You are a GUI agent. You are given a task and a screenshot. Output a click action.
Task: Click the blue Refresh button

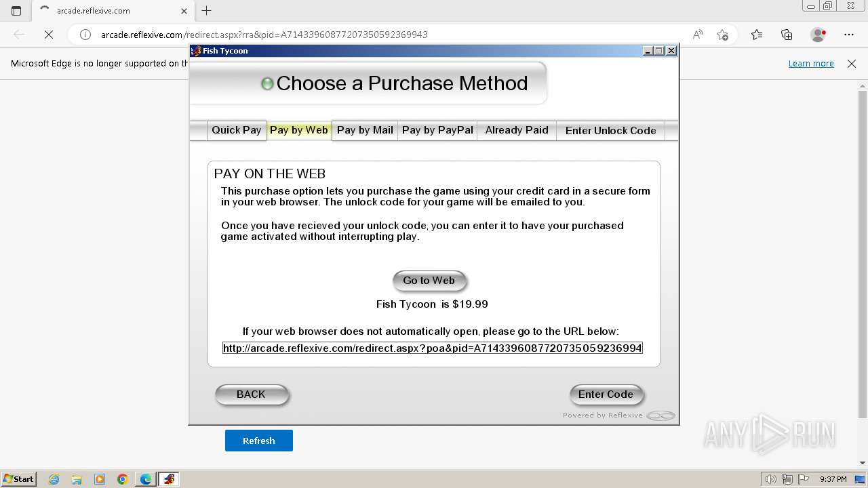(x=259, y=441)
